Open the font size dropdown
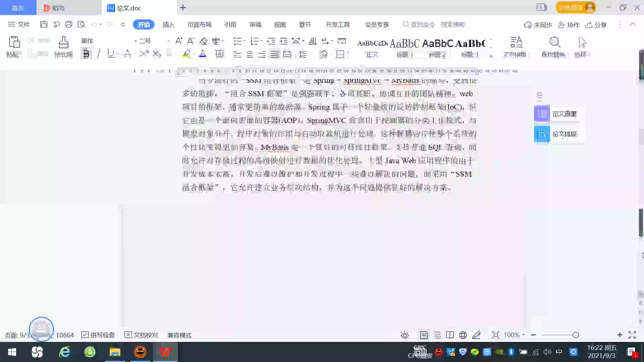Image resolution: width=644 pixels, height=362 pixels. pyautogui.click(x=168, y=41)
